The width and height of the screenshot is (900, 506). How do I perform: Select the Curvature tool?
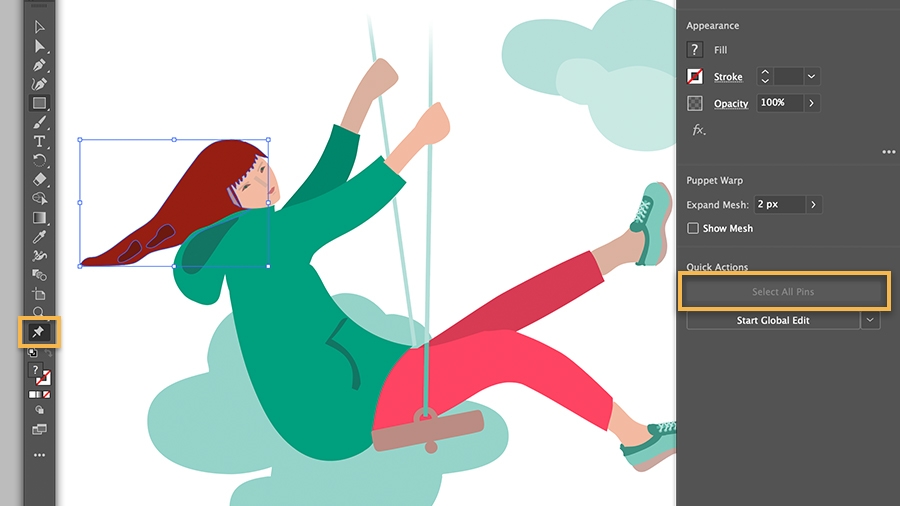[x=39, y=84]
